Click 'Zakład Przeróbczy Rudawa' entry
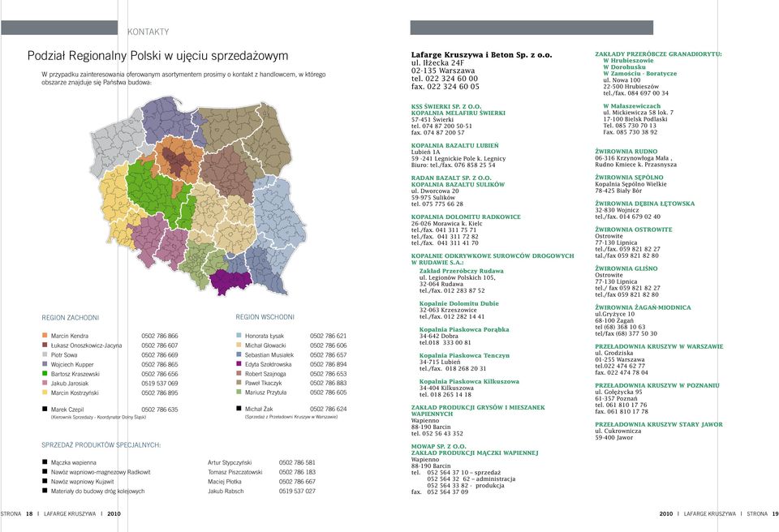The height and width of the screenshot is (532, 779). tap(461, 271)
